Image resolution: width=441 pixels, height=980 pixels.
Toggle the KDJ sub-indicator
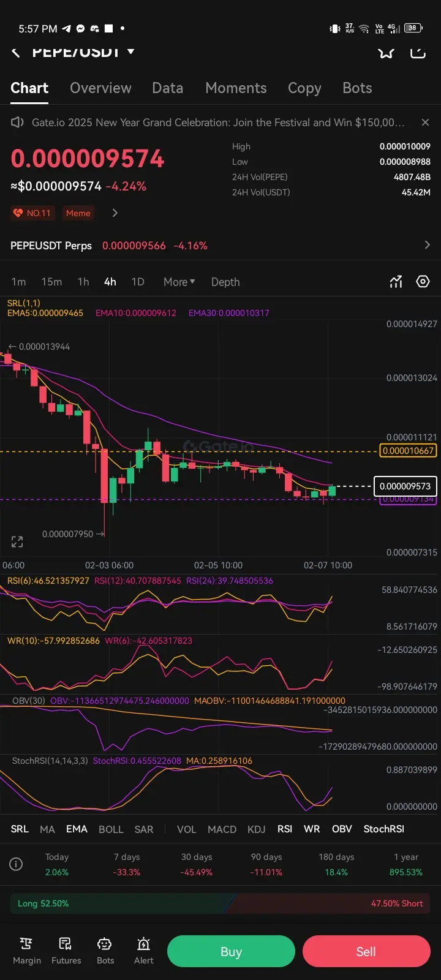256,829
